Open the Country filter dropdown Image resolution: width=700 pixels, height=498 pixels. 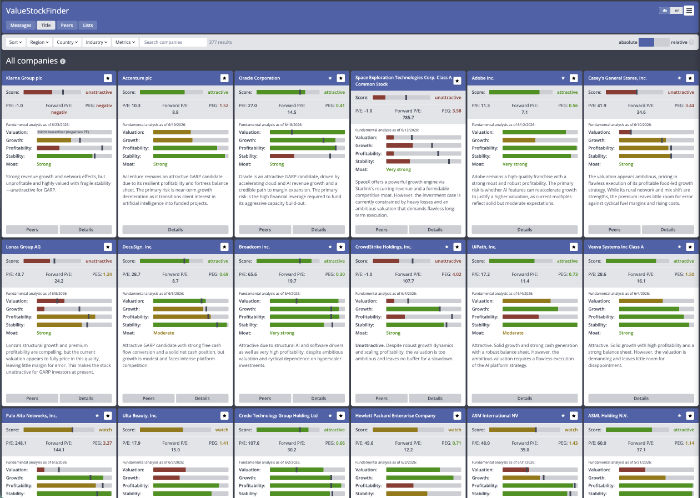[x=67, y=42]
